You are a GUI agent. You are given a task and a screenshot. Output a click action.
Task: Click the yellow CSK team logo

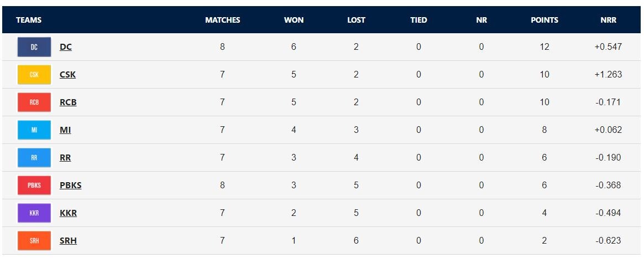click(x=34, y=75)
